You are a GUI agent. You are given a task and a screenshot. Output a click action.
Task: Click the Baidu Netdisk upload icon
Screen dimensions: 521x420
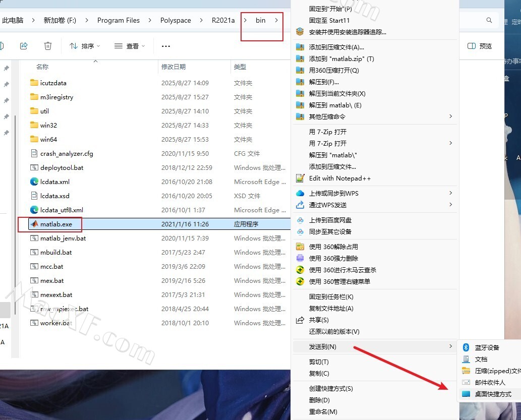coord(300,220)
